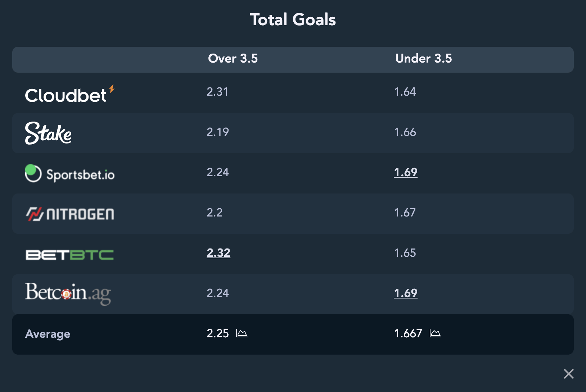Click Stake's Under 3.5 odds 1.66
This screenshot has height=392, width=586.
tap(405, 132)
